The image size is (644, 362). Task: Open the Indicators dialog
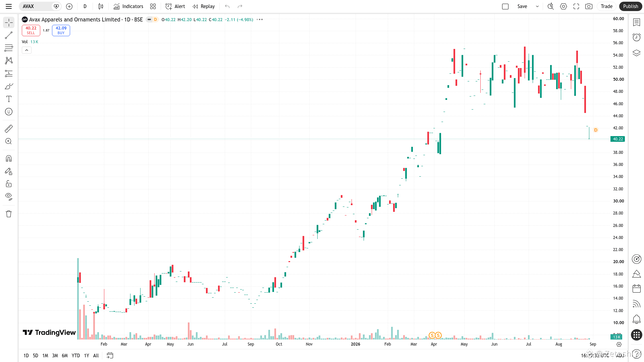tap(128, 6)
